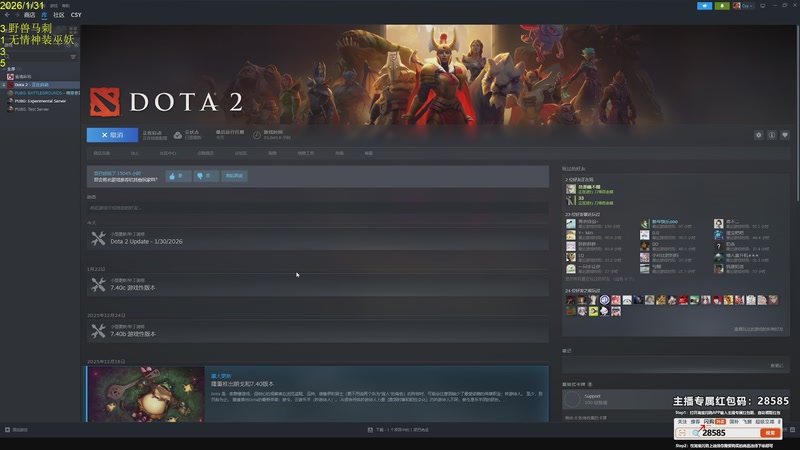Open the discussions tab under Dota 2
This screenshot has width=800, height=450.
coord(241,153)
